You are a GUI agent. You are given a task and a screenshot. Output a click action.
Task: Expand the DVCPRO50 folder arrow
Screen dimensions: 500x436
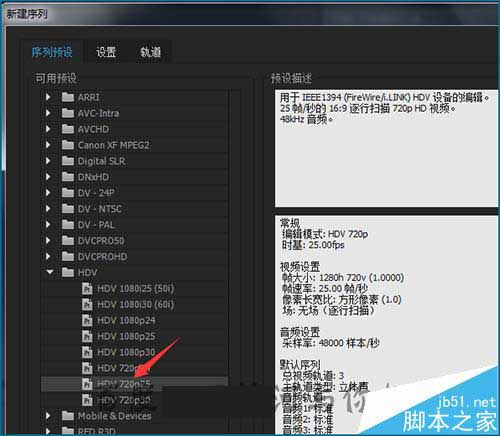tap(48, 240)
